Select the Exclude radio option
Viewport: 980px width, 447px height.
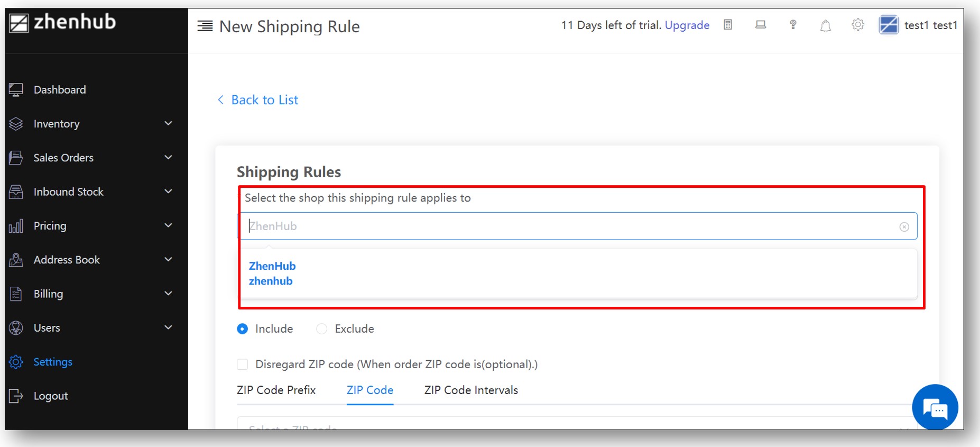click(321, 329)
